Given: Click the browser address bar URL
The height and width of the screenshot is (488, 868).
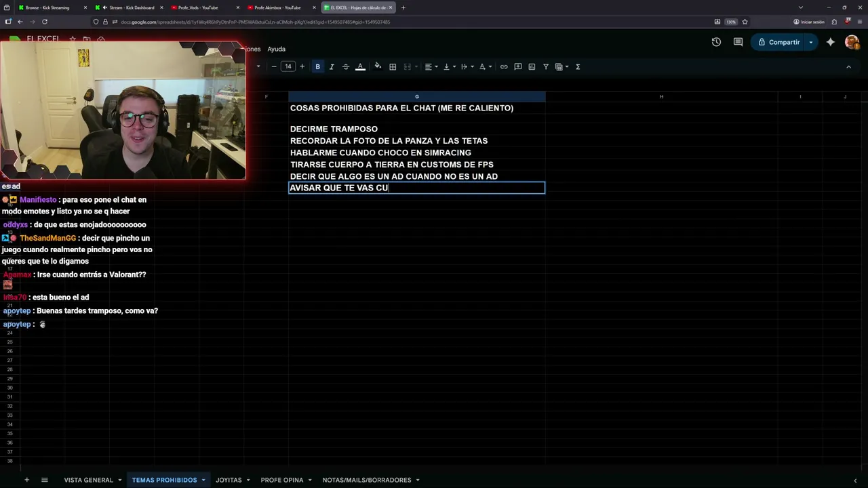Looking at the screenshot, I should click(256, 22).
